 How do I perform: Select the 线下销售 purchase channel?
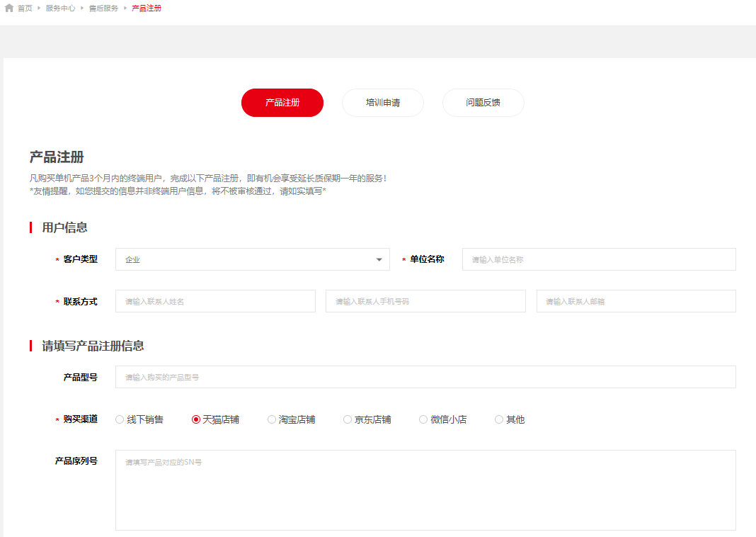click(x=119, y=419)
